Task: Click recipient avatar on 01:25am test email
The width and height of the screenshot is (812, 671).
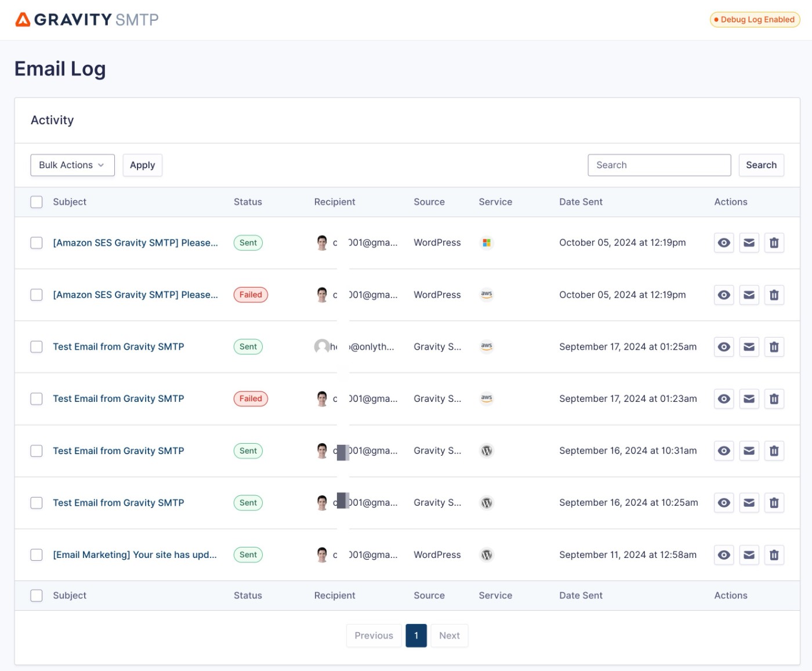Action: click(322, 347)
